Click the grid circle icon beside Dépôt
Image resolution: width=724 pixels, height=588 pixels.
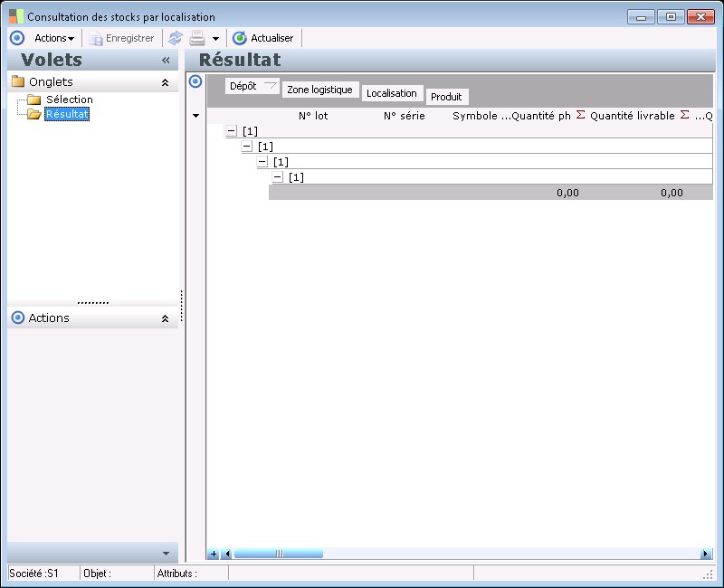coord(195,81)
